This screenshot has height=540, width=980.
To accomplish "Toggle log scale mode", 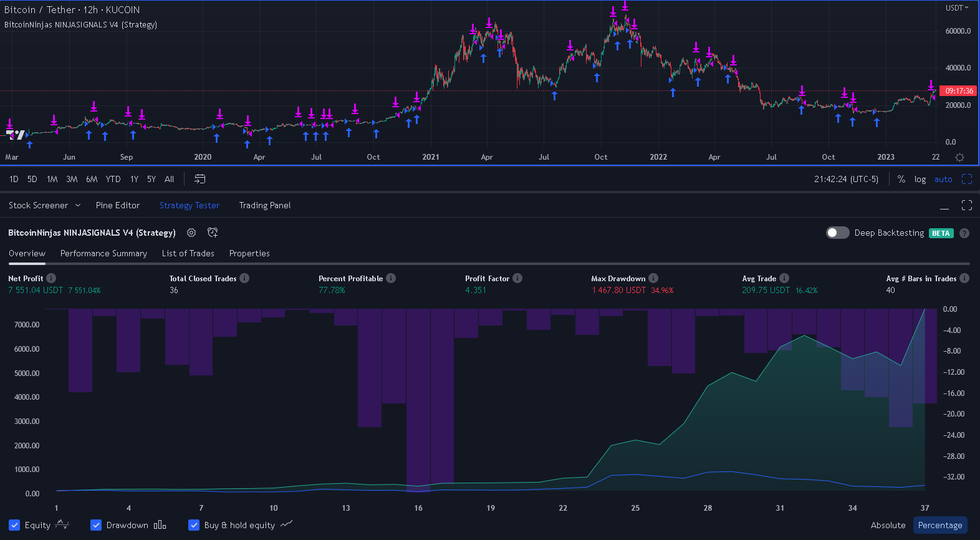I will (920, 179).
